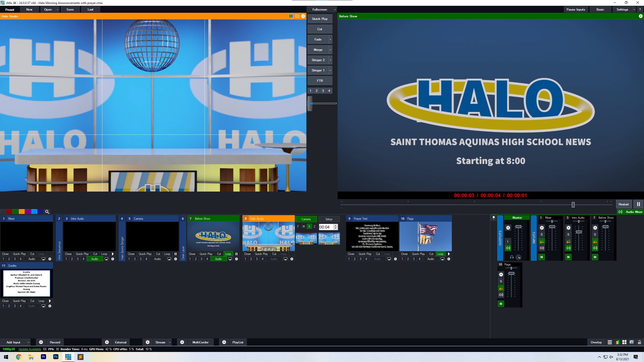Open the Stream settings gear
The image size is (644, 362).
148,342
